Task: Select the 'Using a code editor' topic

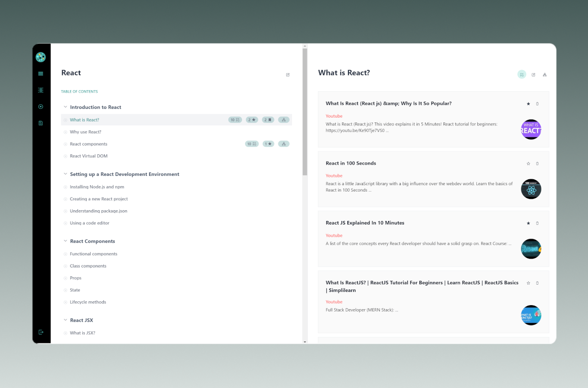Action: [90, 223]
